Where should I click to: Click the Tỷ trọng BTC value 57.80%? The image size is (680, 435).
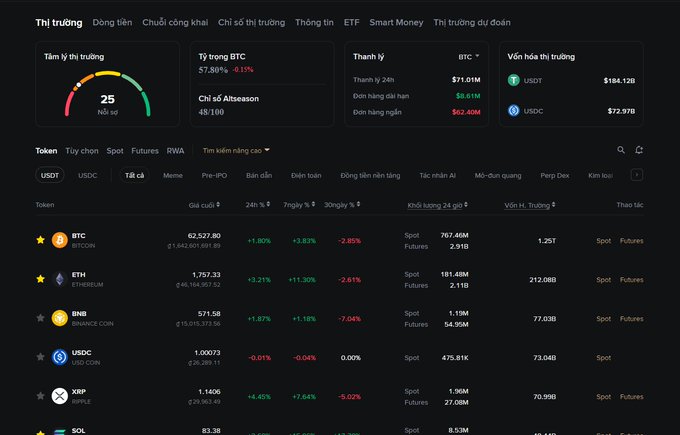pyautogui.click(x=213, y=70)
